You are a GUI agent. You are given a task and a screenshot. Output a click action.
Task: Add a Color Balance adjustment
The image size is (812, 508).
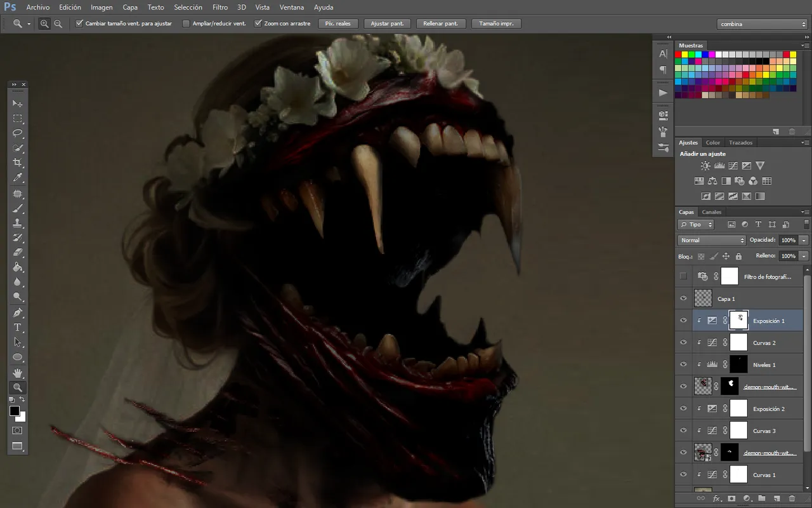point(712,181)
